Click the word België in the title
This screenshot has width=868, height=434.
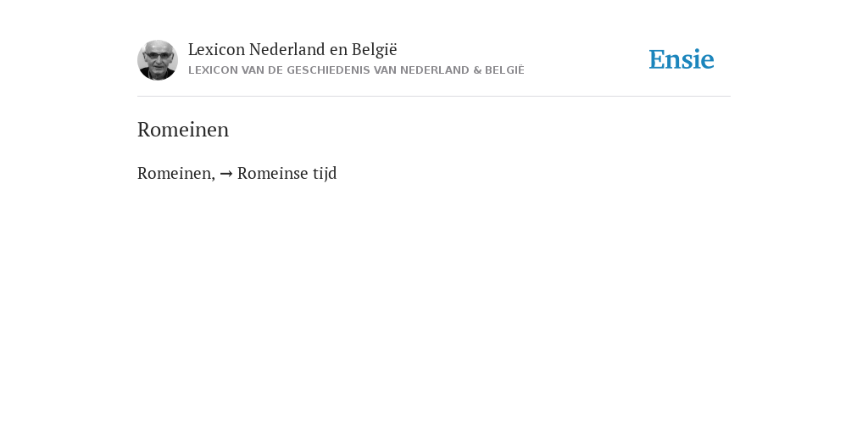(374, 50)
